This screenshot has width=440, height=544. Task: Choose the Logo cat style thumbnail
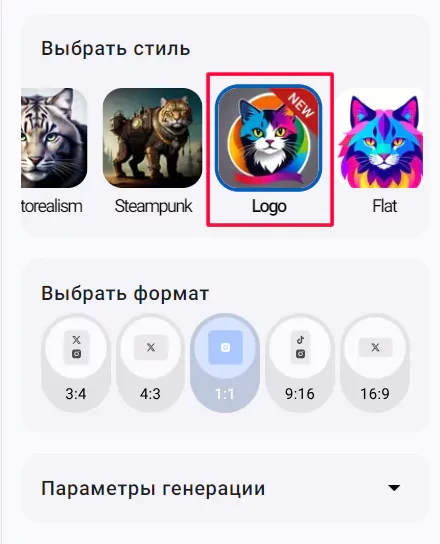269,138
